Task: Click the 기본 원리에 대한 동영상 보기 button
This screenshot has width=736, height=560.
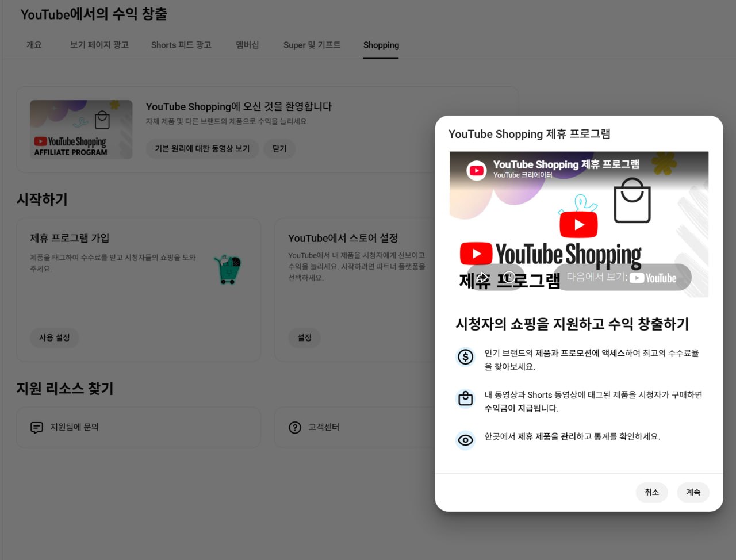Action: (x=202, y=148)
